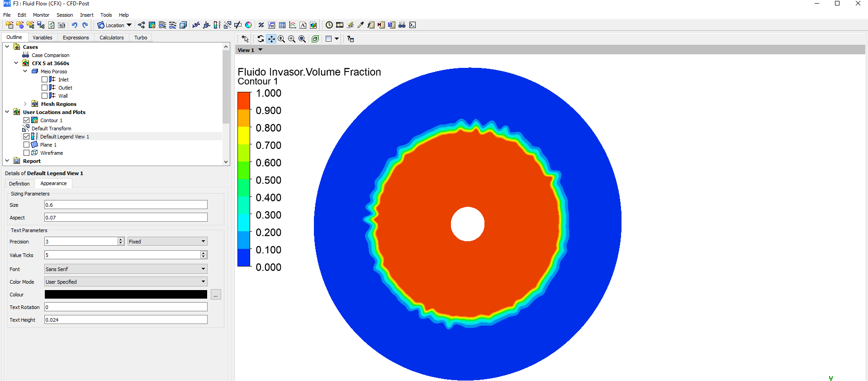Click the Save Picture camera icon
The height and width of the screenshot is (381, 868).
coord(62,25)
